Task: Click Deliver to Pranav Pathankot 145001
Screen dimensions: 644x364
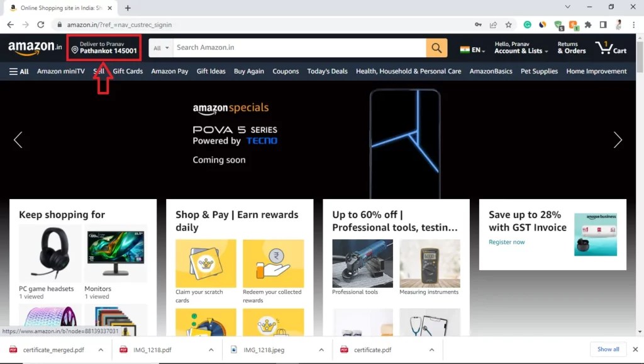Action: click(104, 48)
